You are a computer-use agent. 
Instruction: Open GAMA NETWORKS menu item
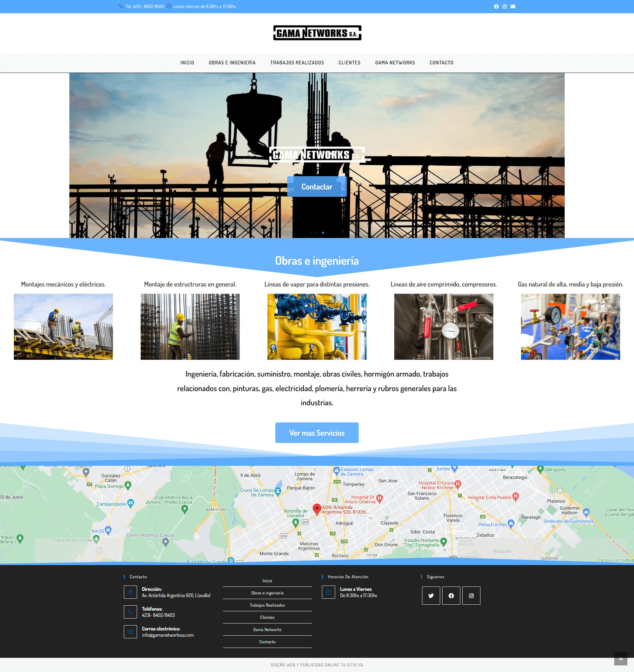pyautogui.click(x=395, y=62)
